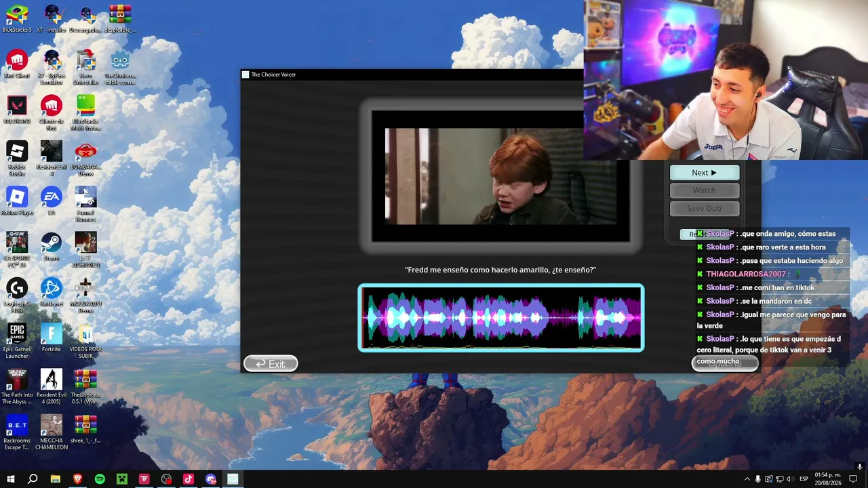Viewport: 868px width, 488px height.
Task: Open Brave browser from taskbar
Action: pyautogui.click(x=77, y=479)
